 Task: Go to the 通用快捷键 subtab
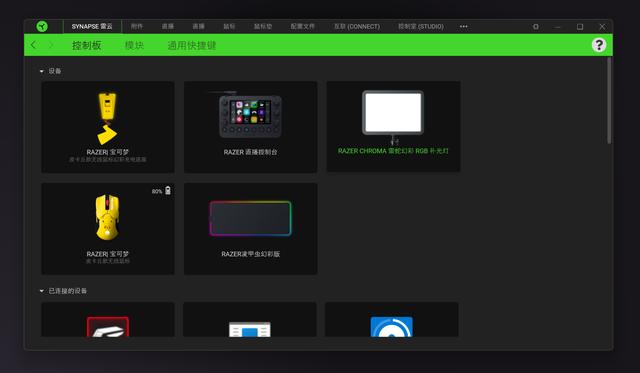coord(192,45)
